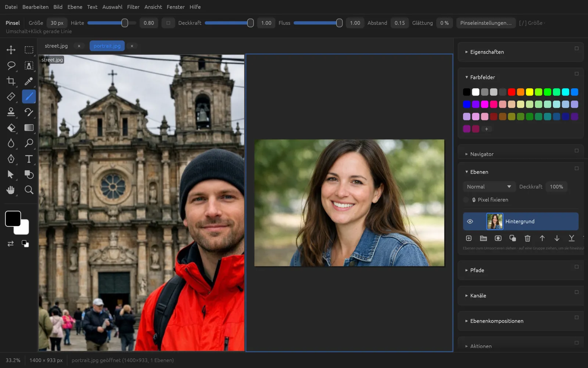Select the Clone Stamp tool
The image size is (588, 368).
point(11,112)
